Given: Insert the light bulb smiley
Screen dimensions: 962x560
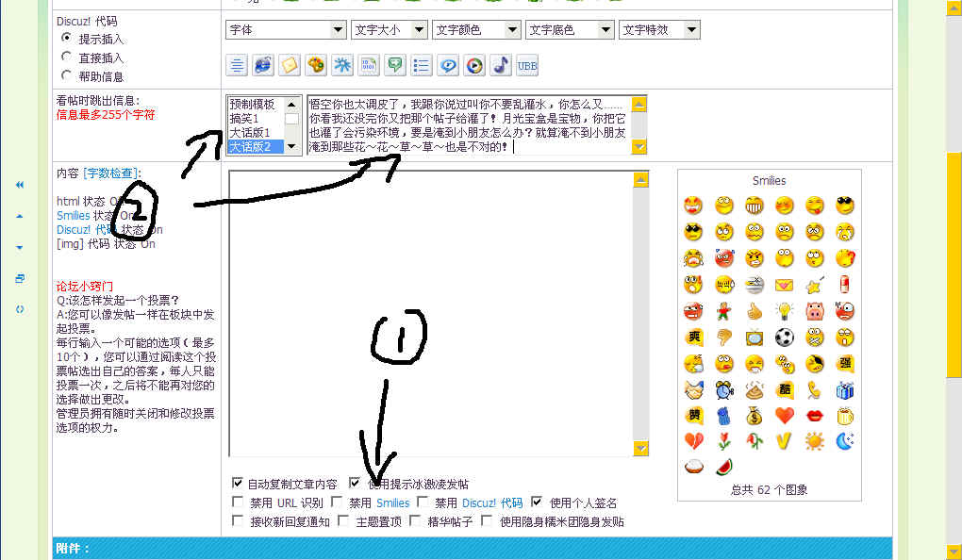Looking at the screenshot, I should [784, 311].
